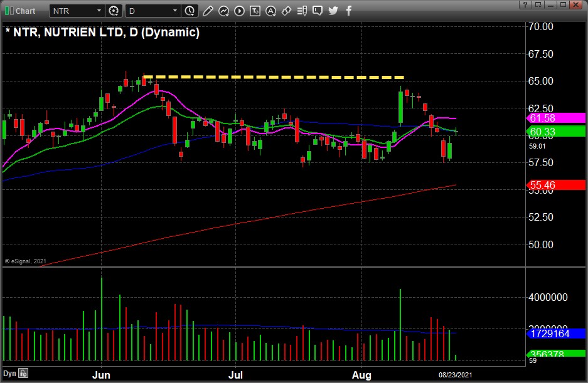The image size is (588, 383).
Task: Click the 'Dyn' time template label
Action: [10, 373]
